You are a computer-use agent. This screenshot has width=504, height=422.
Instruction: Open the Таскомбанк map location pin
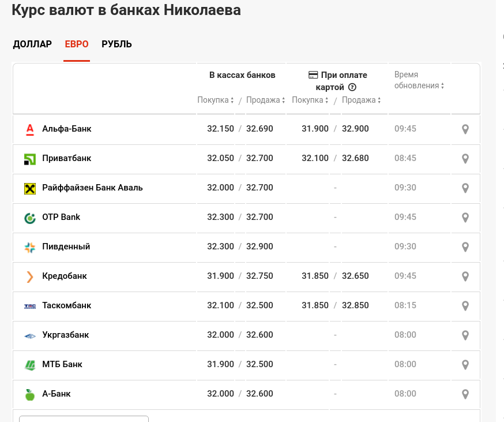465,306
